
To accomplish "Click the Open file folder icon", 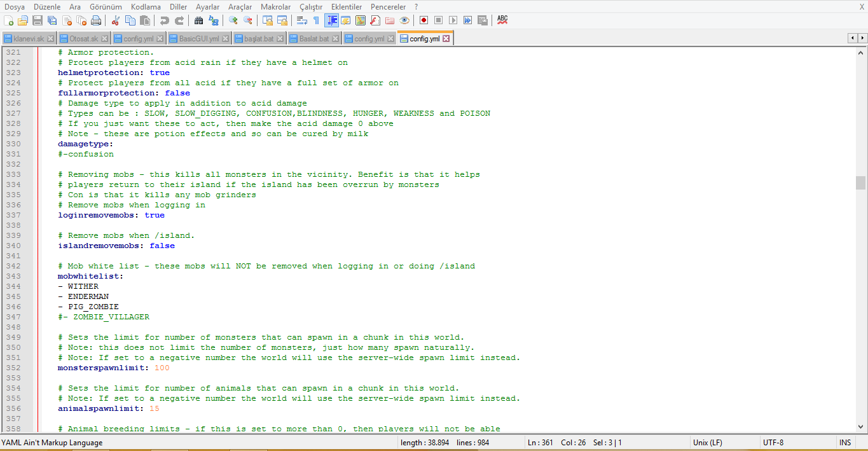I will pyautogui.click(x=23, y=20).
